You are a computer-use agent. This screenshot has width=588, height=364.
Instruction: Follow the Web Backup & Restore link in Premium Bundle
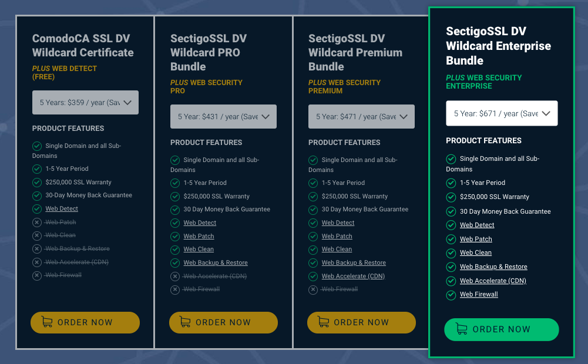pyautogui.click(x=354, y=262)
